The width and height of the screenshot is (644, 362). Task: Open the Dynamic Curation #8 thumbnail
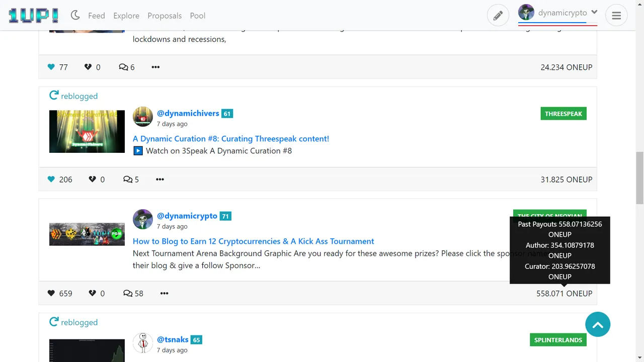(87, 131)
